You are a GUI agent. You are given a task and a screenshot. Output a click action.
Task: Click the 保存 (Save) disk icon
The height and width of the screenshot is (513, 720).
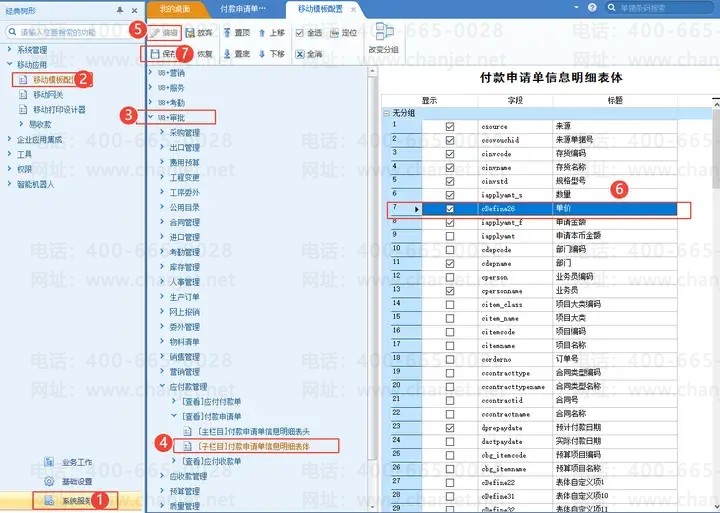(x=155, y=53)
